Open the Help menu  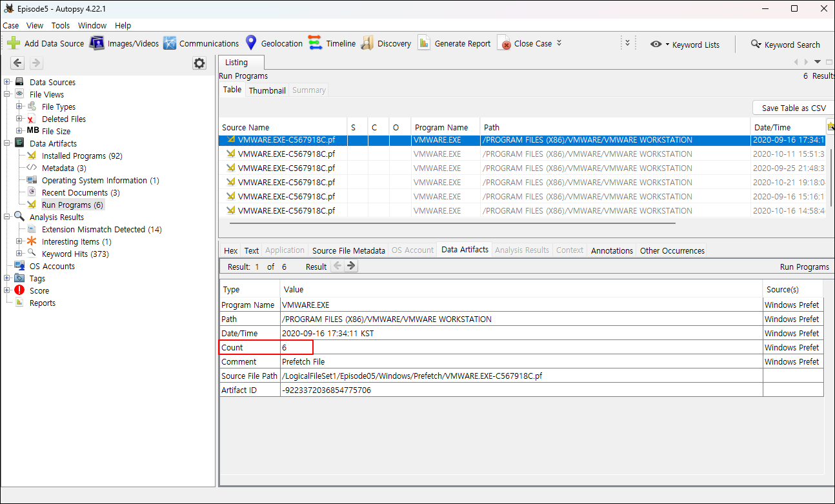click(x=123, y=26)
